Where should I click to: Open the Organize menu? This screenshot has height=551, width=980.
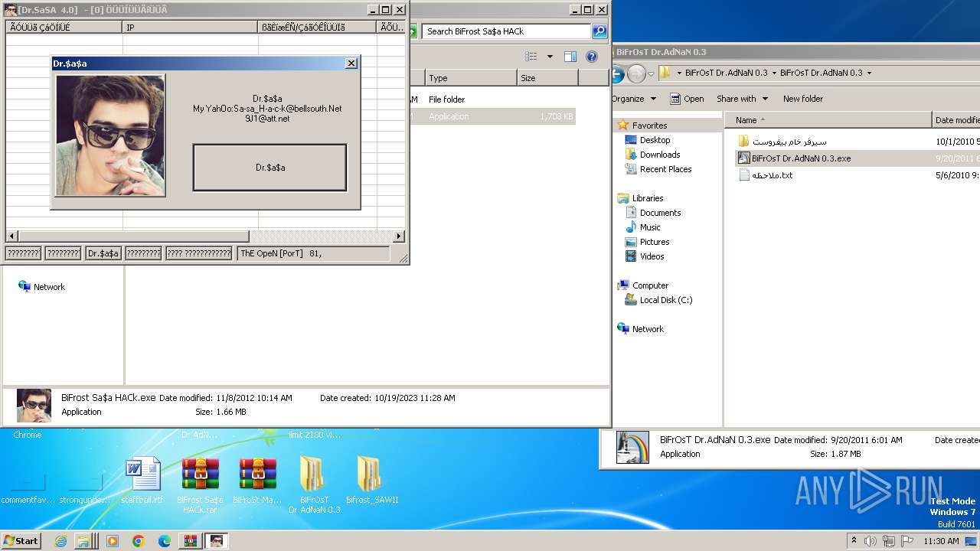634,99
